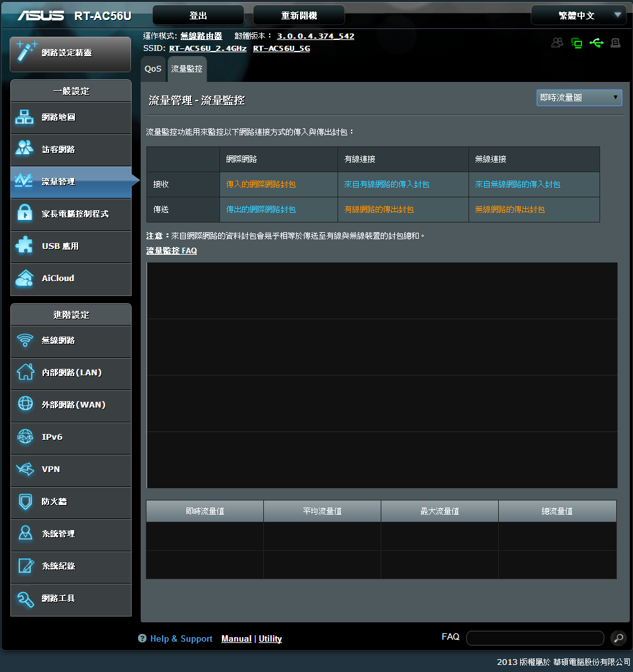Click the WAN globe icon
This screenshot has height=672, width=633.
click(25, 404)
